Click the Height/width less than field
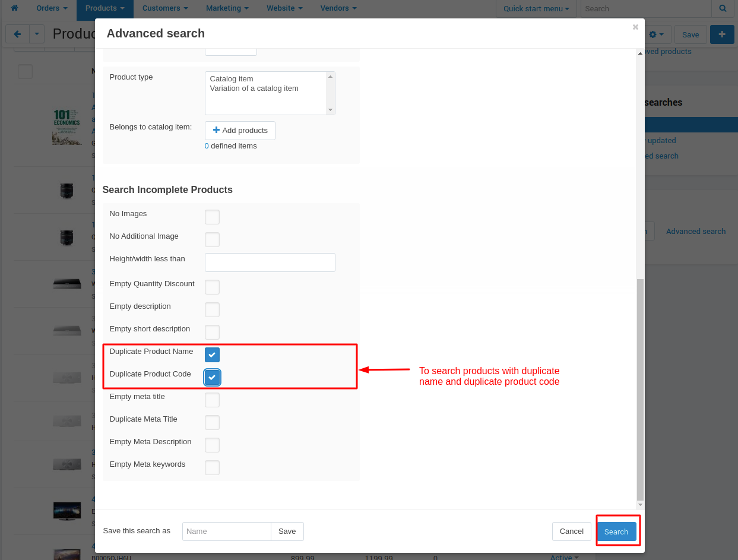Image resolution: width=738 pixels, height=560 pixels. point(270,262)
